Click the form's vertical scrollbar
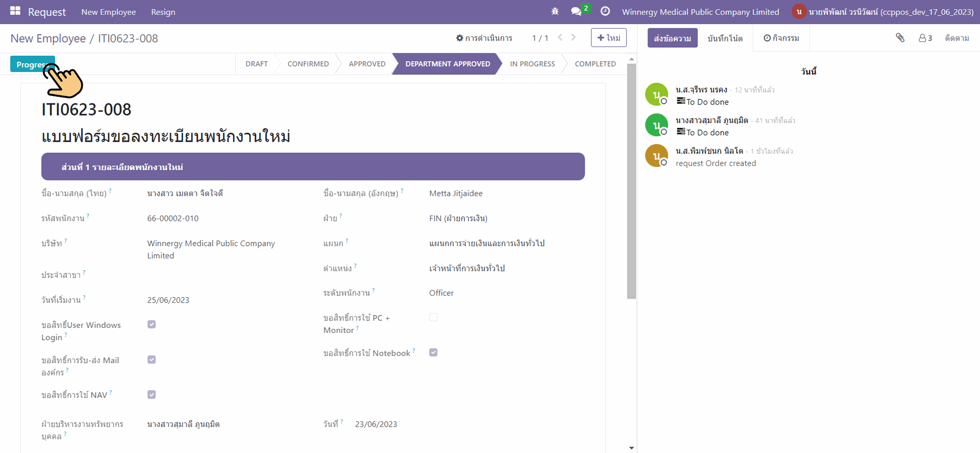 [x=631, y=179]
